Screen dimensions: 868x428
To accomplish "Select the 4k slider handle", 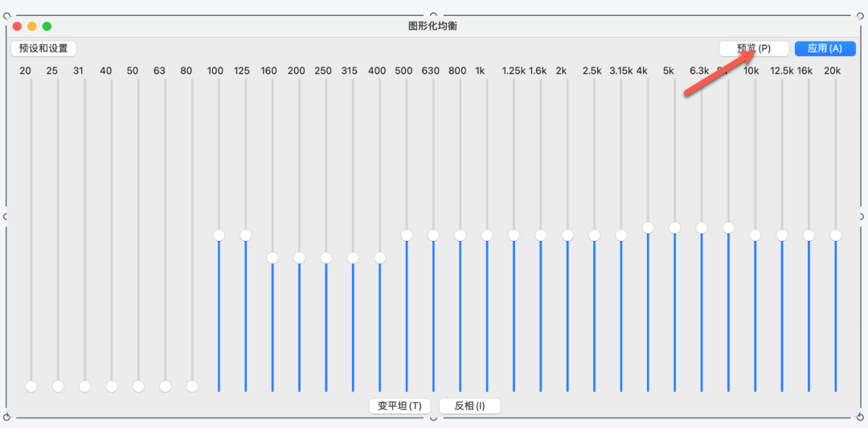I will point(648,228).
